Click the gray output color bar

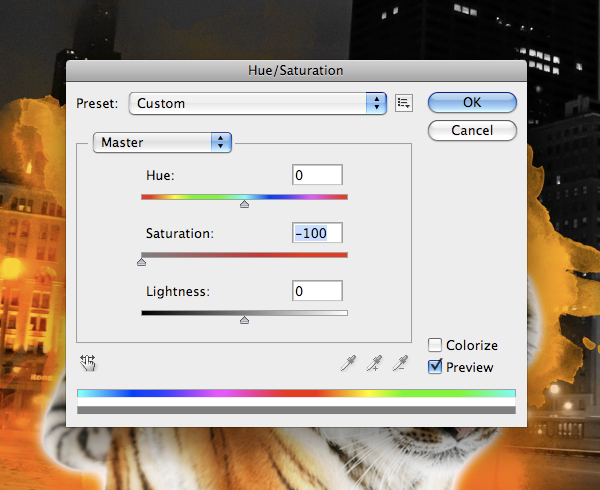pos(296,410)
